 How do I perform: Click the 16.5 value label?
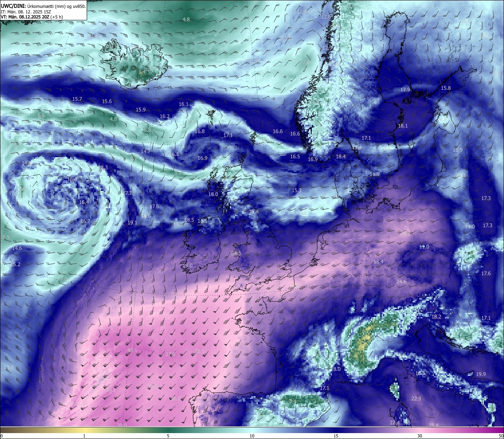[x=295, y=157]
